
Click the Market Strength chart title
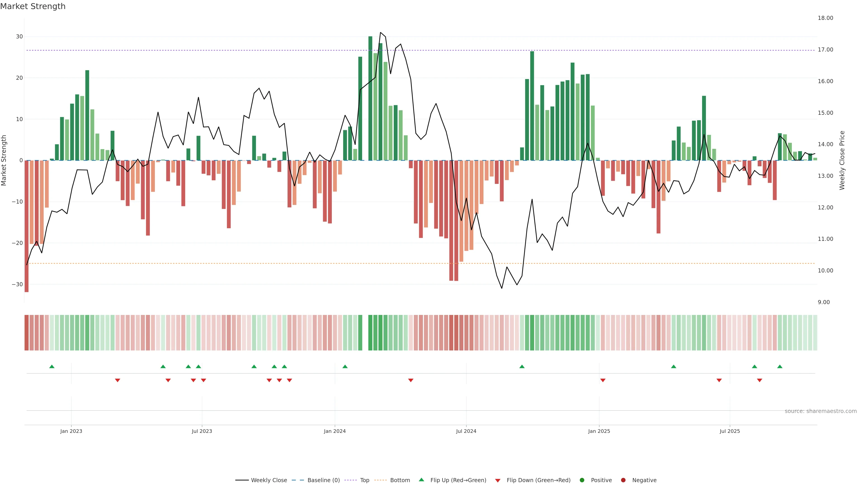(x=33, y=6)
